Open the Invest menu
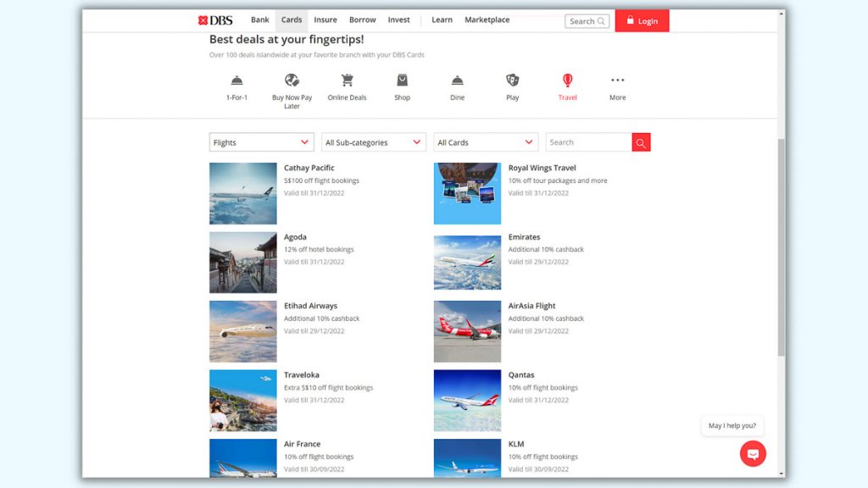 (398, 20)
